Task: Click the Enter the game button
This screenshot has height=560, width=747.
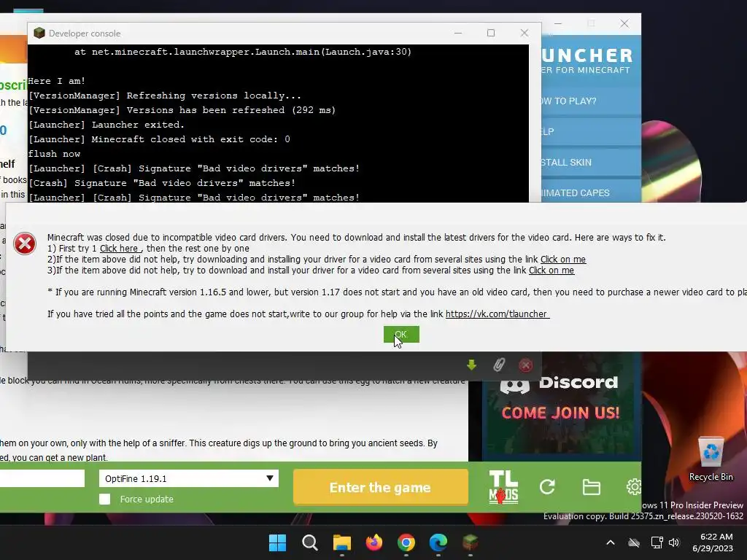Action: pyautogui.click(x=380, y=487)
